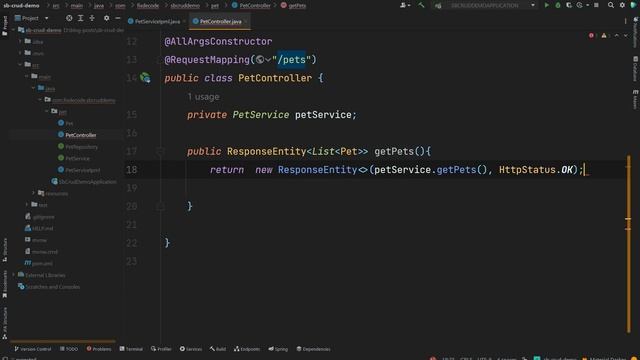The image size is (640, 360).
Task: Open the Problems tool window
Action: coord(99,349)
